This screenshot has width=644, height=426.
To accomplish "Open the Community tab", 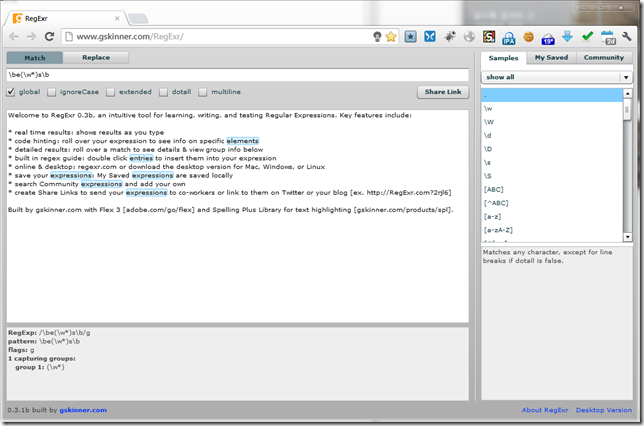I will (604, 58).
